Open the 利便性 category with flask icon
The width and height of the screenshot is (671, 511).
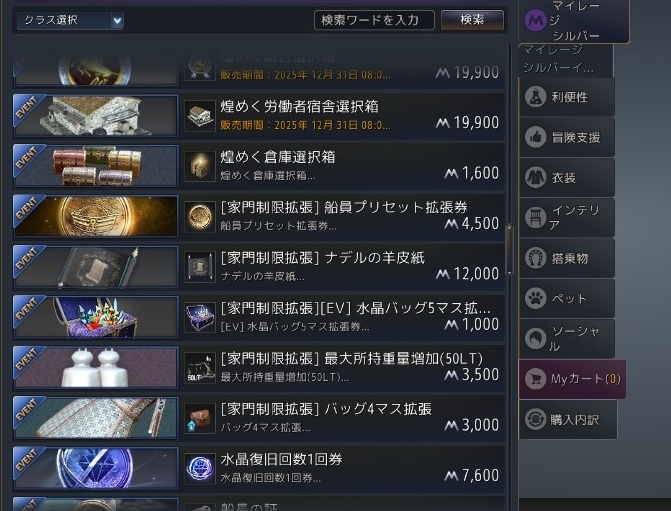566,97
